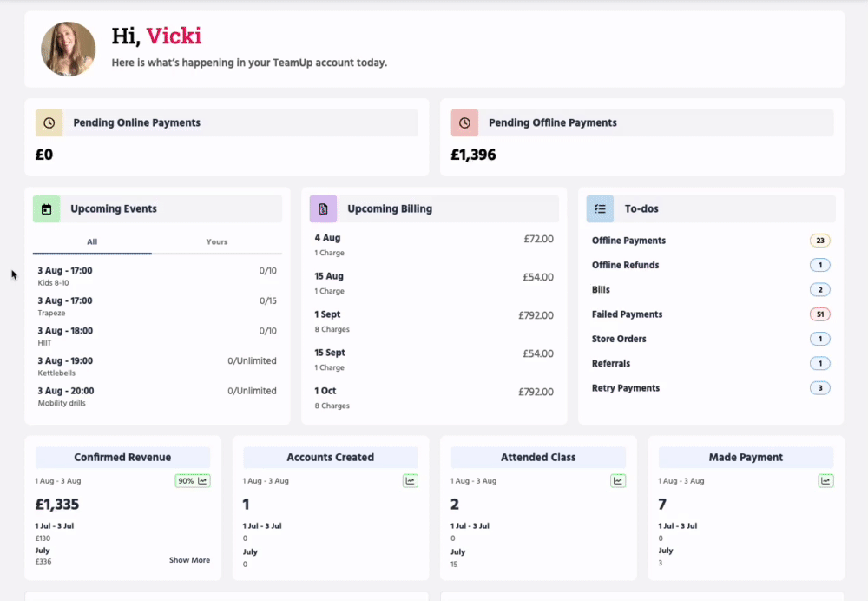
Task: Open the Referrals to-do item
Action: click(611, 364)
